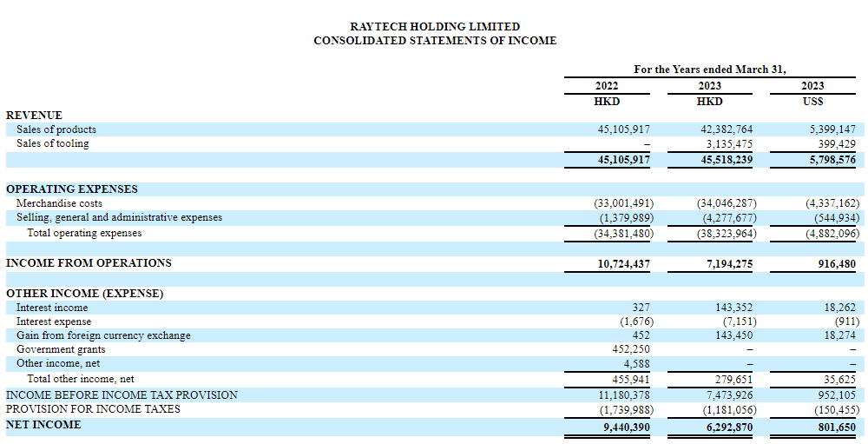Click the 42,382,764 cell

point(727,129)
